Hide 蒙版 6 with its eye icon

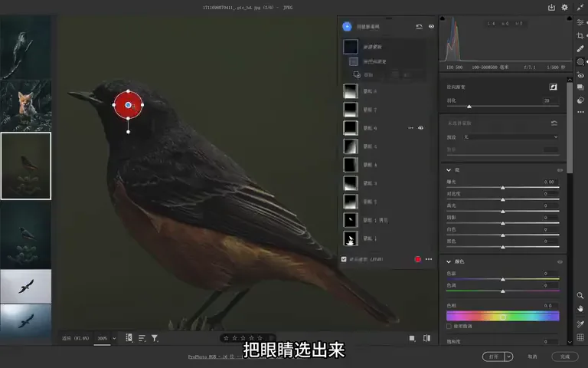point(421,128)
